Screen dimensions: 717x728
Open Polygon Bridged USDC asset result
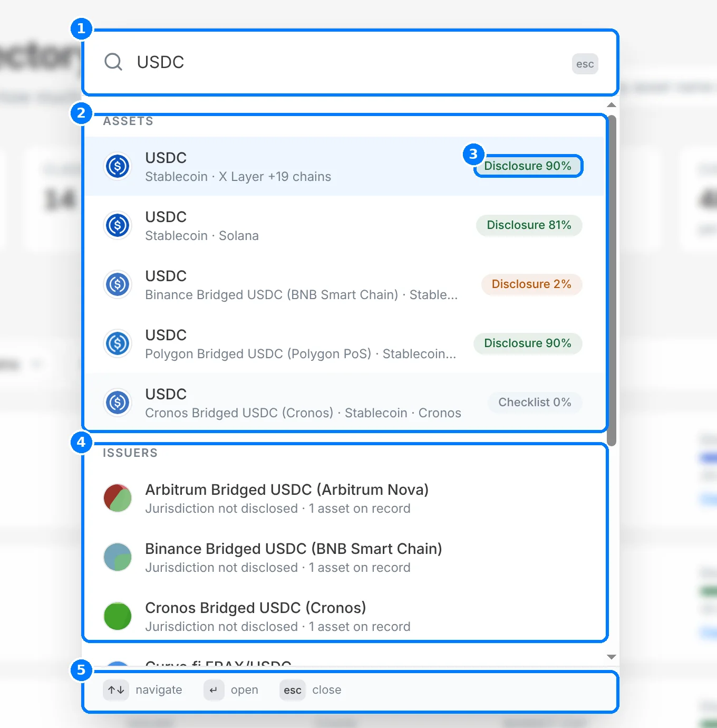click(345, 344)
